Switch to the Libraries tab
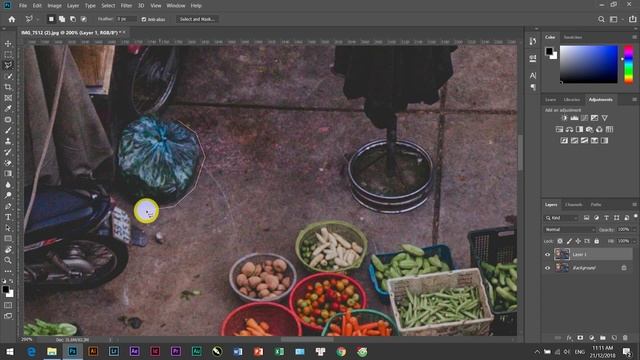The image size is (640, 360). coord(571,100)
